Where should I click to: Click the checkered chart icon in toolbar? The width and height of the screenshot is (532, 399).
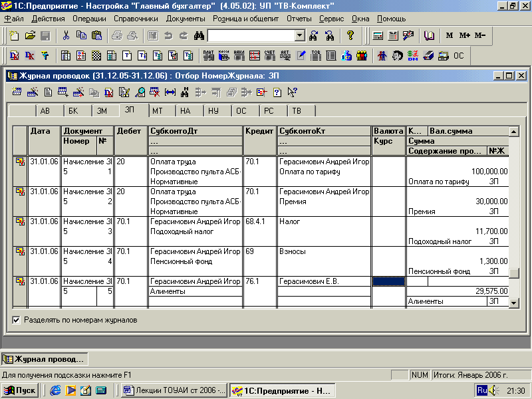(x=96, y=56)
